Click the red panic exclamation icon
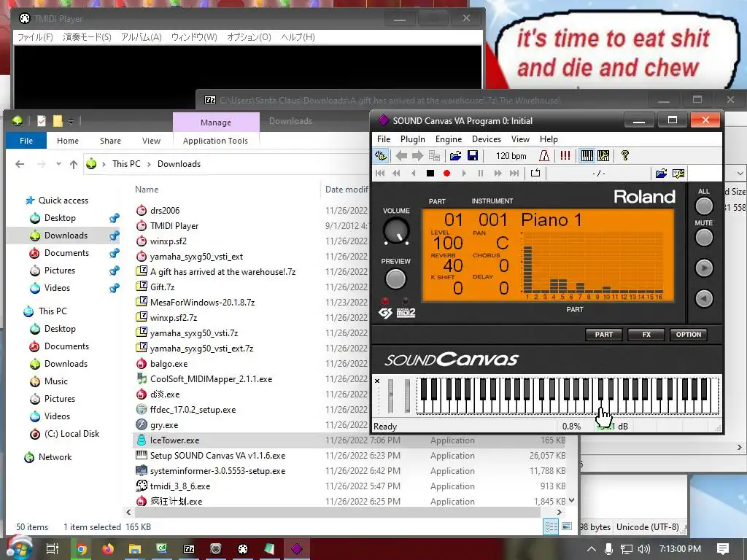This screenshot has height=560, width=747. point(565,156)
